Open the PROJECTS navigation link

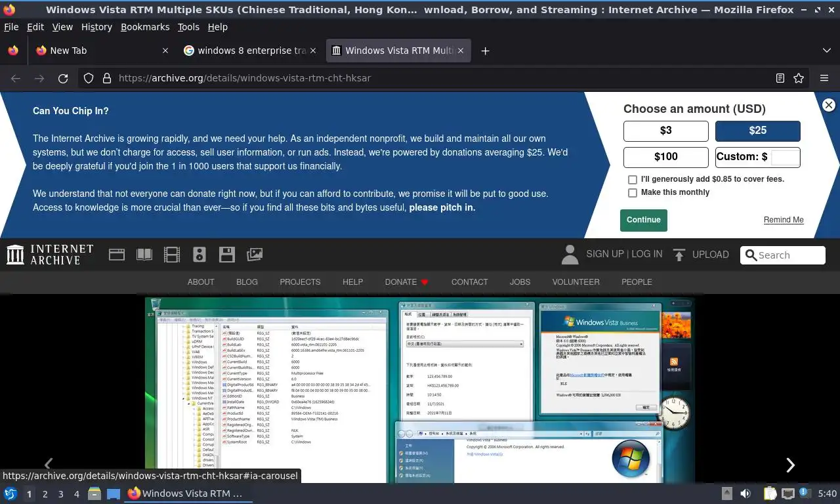pyautogui.click(x=300, y=282)
